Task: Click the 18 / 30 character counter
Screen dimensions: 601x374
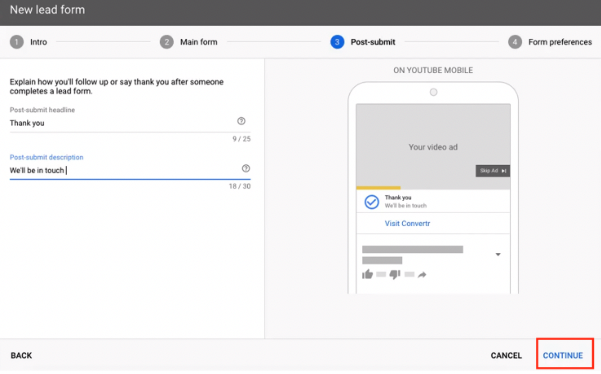Action: (240, 186)
